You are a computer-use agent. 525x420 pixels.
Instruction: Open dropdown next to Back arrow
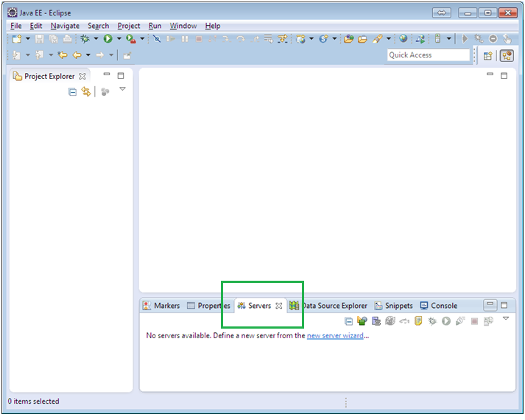coord(88,55)
